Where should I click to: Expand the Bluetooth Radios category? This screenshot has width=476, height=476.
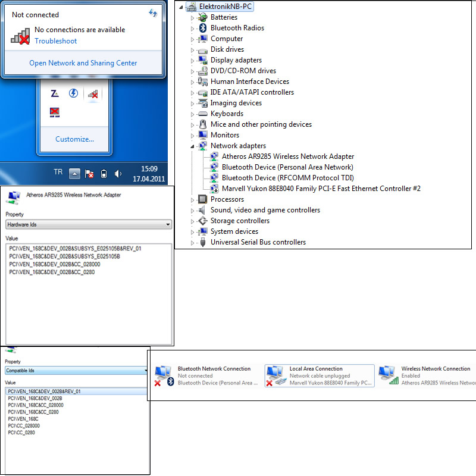pyautogui.click(x=192, y=29)
